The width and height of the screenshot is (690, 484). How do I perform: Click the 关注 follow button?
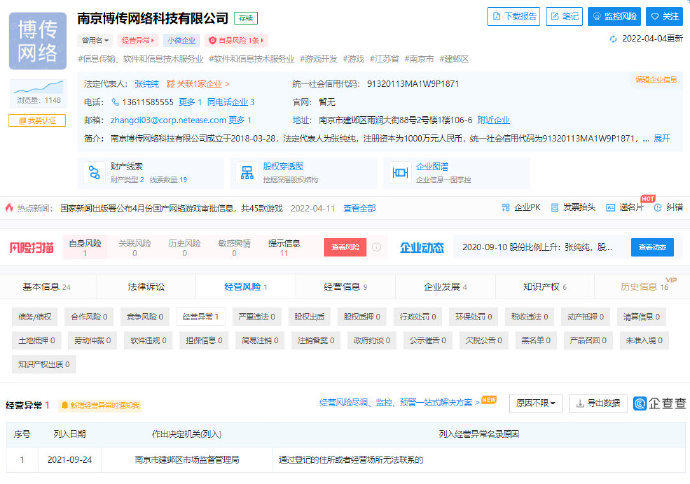click(x=664, y=17)
